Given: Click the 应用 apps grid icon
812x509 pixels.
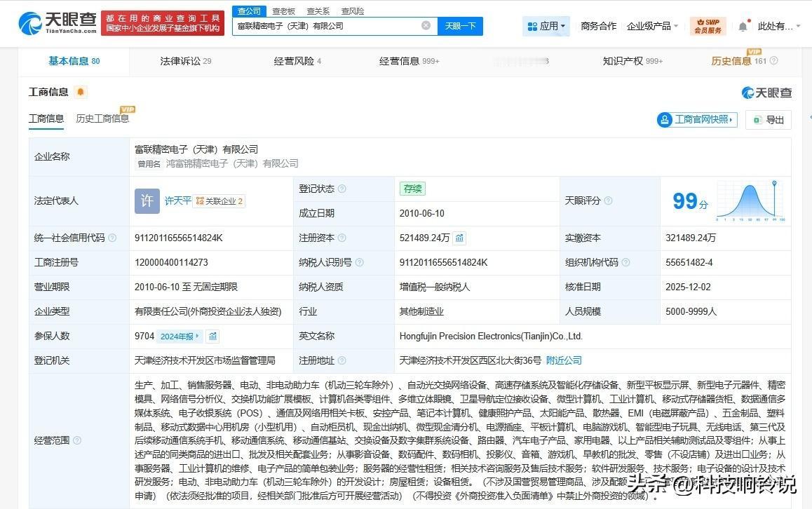Looking at the screenshot, I should pos(533,25).
